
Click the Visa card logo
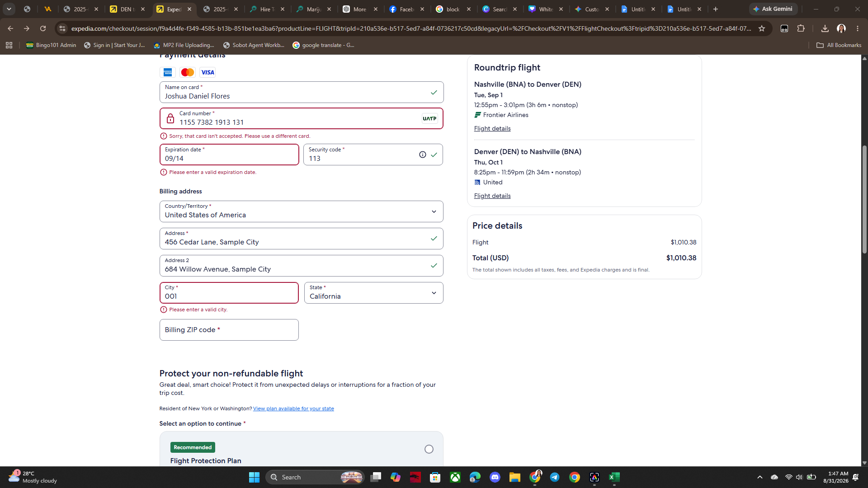click(x=208, y=72)
